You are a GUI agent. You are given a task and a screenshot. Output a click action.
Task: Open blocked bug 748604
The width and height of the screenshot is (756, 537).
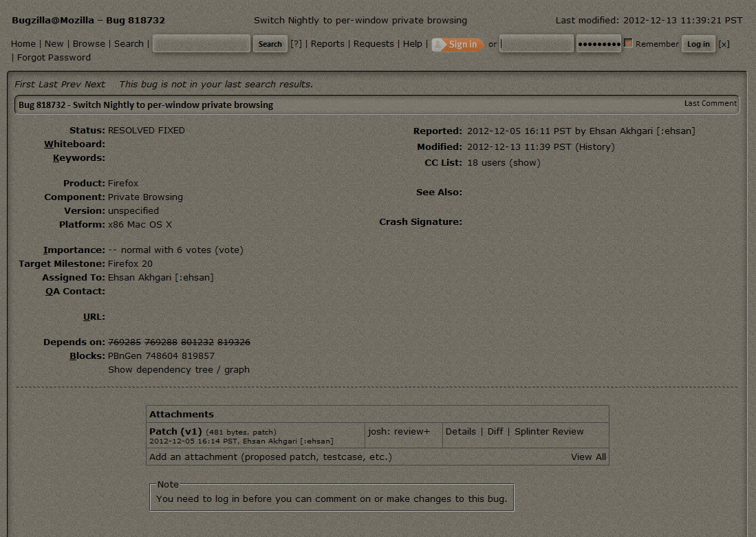[x=162, y=355]
